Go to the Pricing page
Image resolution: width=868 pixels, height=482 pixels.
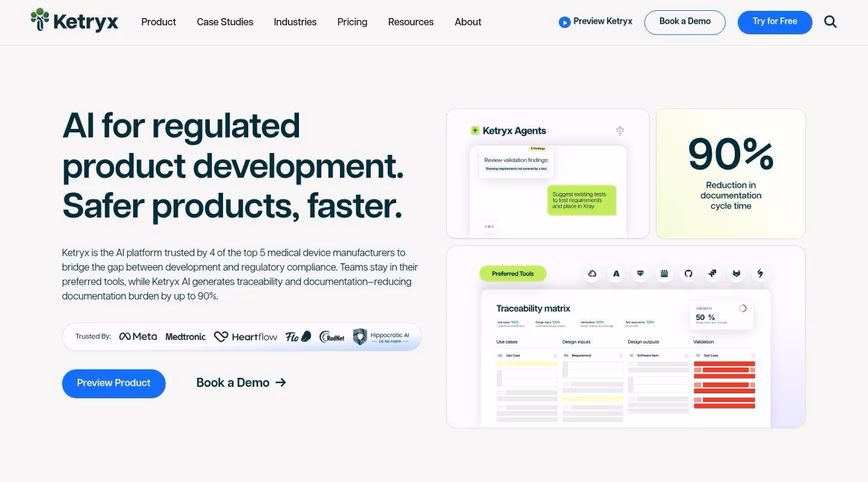pos(352,22)
